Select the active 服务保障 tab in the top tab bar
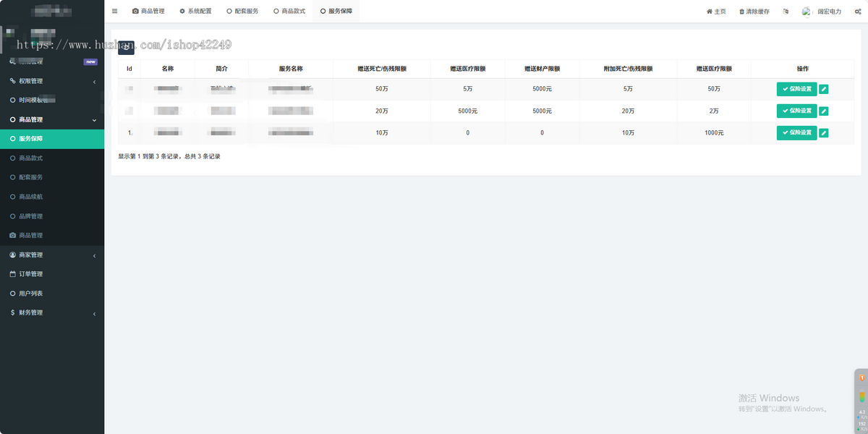The width and height of the screenshot is (868, 434). pos(336,11)
